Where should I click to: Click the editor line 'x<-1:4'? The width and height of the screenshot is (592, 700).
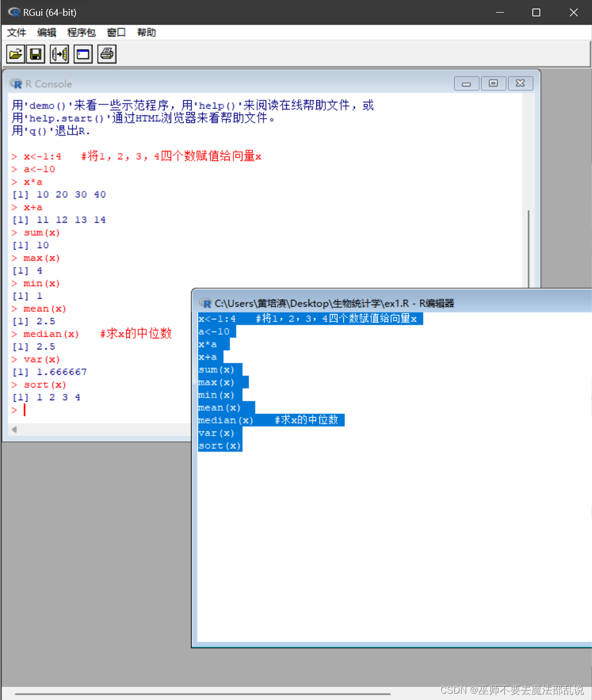click(310, 319)
